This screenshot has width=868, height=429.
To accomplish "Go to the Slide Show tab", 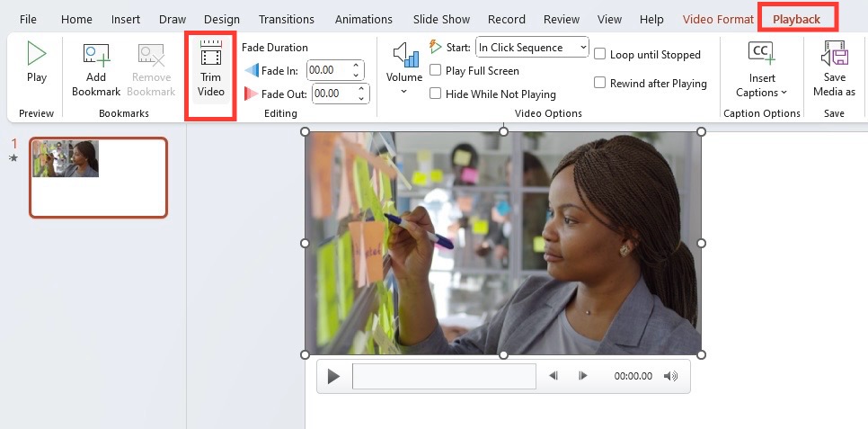I will coord(441,20).
